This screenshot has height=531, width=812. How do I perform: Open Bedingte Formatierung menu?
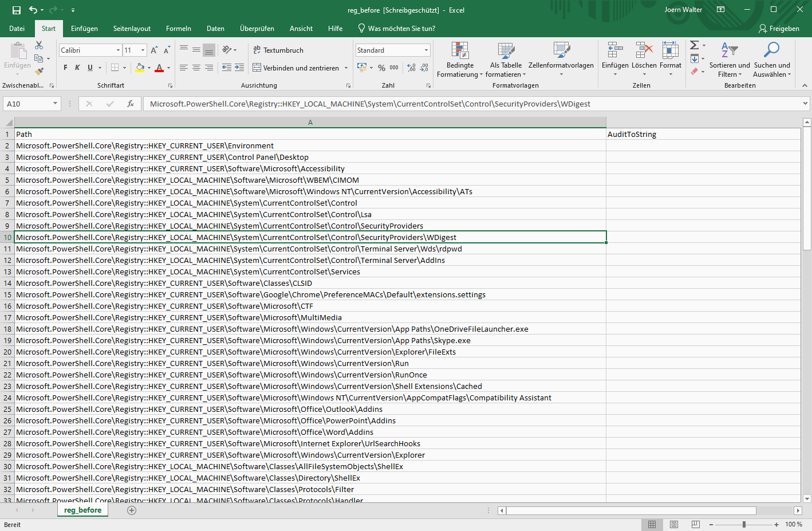(460, 60)
